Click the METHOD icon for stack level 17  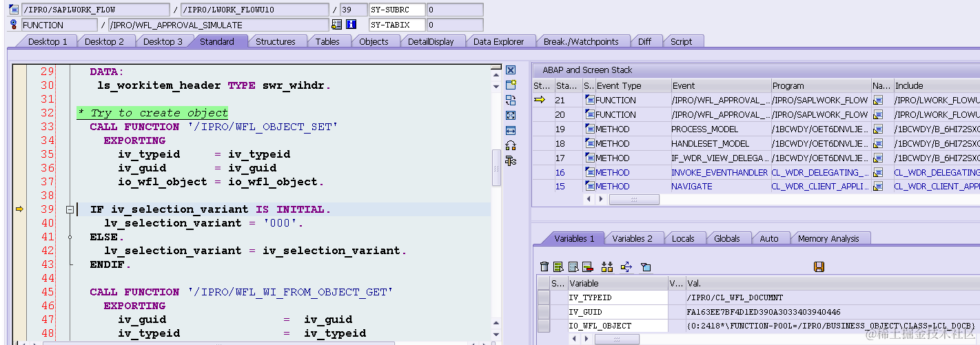tap(590, 158)
